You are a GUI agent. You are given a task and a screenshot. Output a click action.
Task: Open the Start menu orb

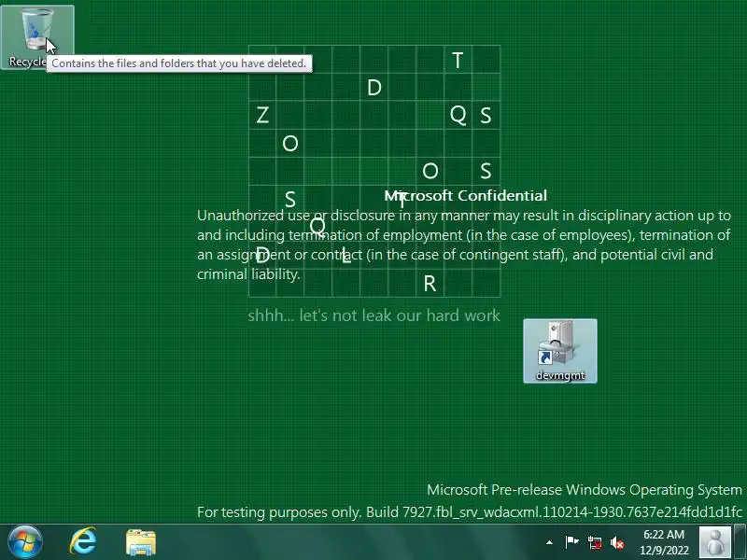(25, 542)
